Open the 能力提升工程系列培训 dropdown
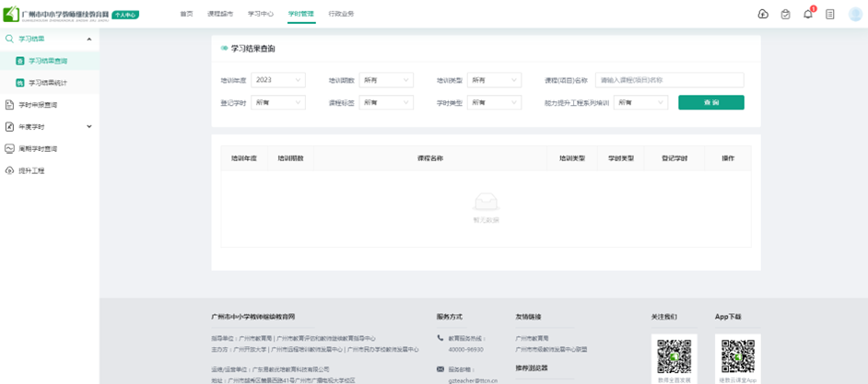 point(640,102)
